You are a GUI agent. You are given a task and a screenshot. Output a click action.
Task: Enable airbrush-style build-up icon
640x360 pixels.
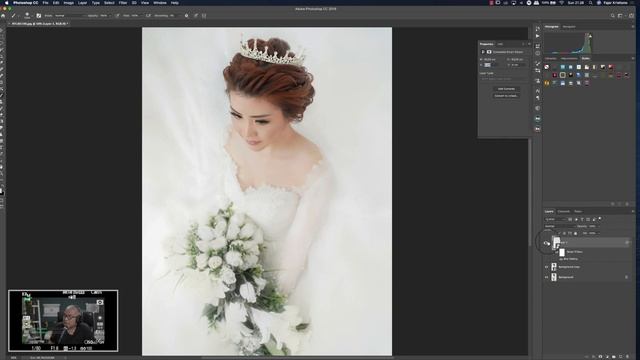(148, 16)
